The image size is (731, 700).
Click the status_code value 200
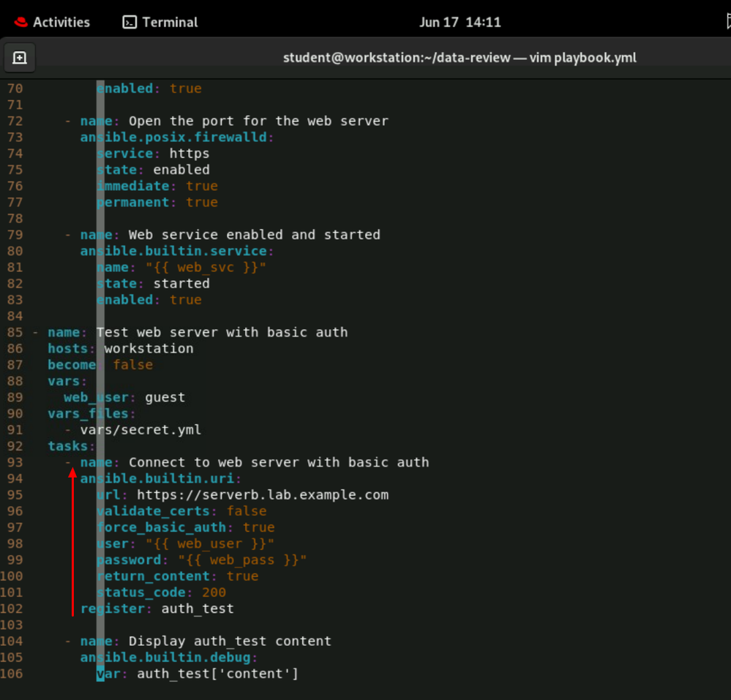pos(214,592)
